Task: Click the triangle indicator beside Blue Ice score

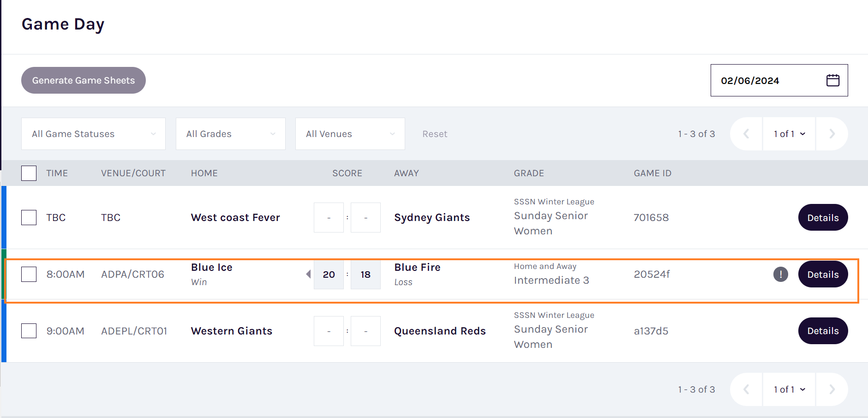Action: point(307,274)
